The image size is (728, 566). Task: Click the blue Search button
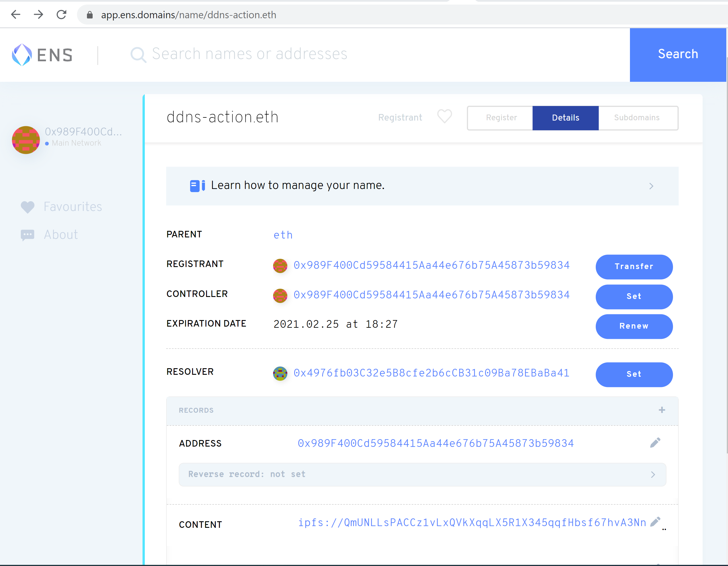click(x=678, y=55)
